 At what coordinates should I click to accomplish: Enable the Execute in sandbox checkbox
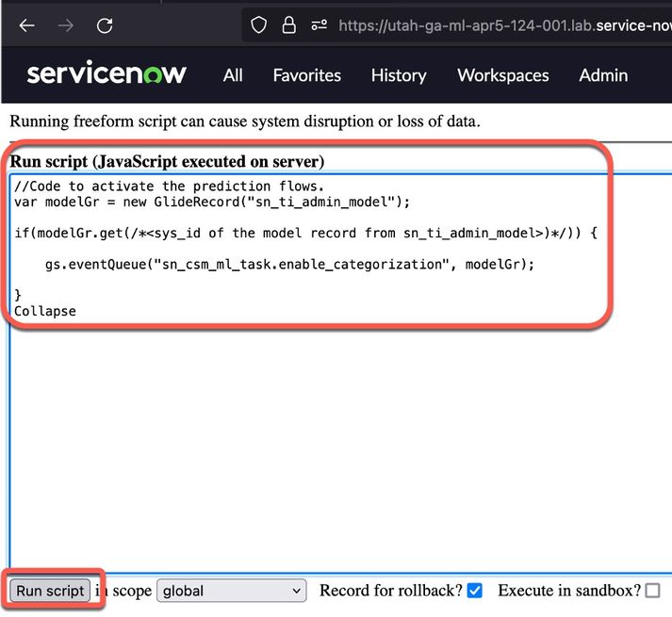pos(652,591)
